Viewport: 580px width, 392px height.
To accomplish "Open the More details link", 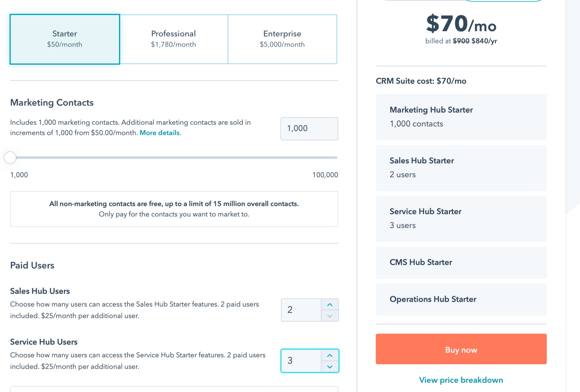I will point(160,133).
